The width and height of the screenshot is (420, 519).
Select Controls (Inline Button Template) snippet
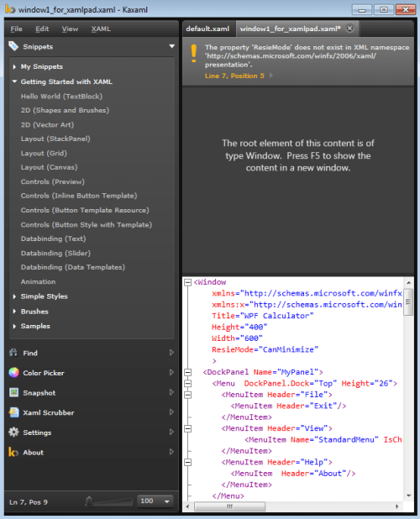point(79,196)
